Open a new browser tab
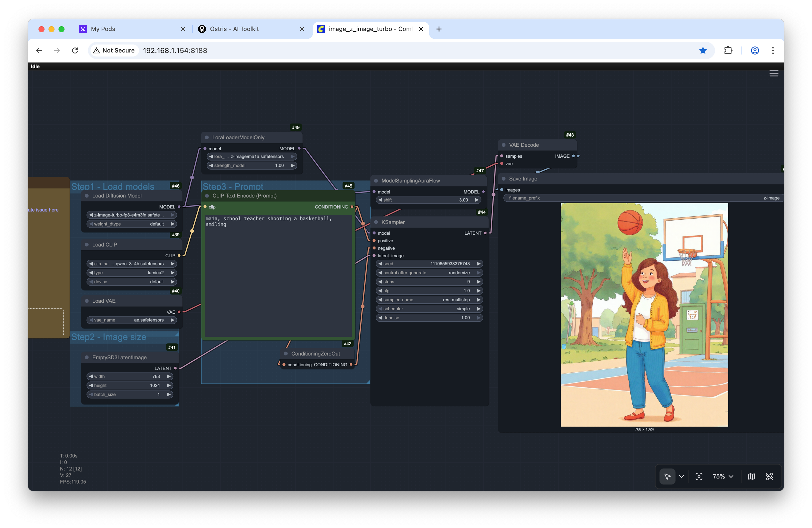Screen dimensions: 812x528 point(439,29)
